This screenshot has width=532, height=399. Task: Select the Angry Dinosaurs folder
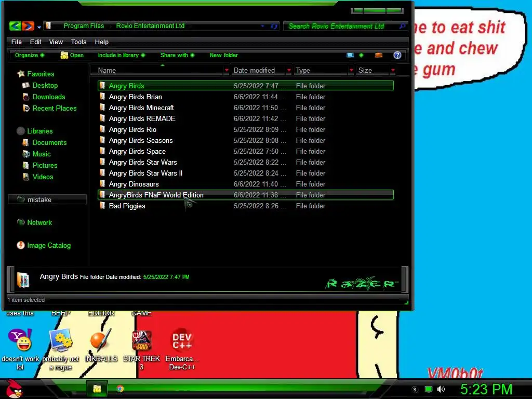coord(246,184)
